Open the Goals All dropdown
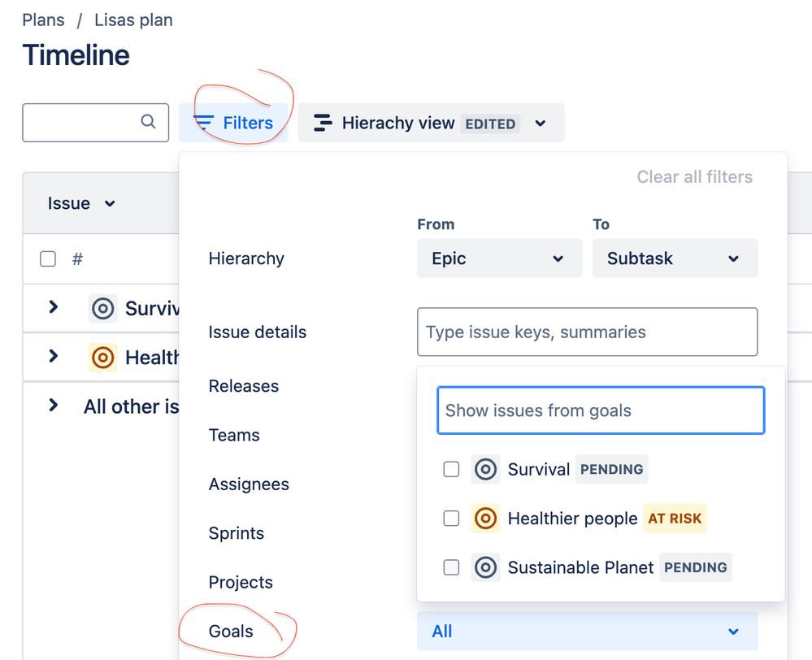This screenshot has width=812, height=660. 587,631
